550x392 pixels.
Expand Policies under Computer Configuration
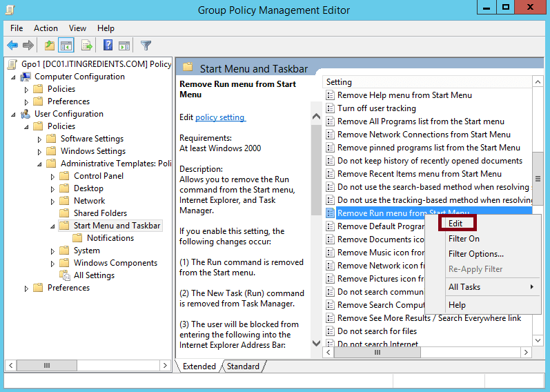click(x=26, y=90)
